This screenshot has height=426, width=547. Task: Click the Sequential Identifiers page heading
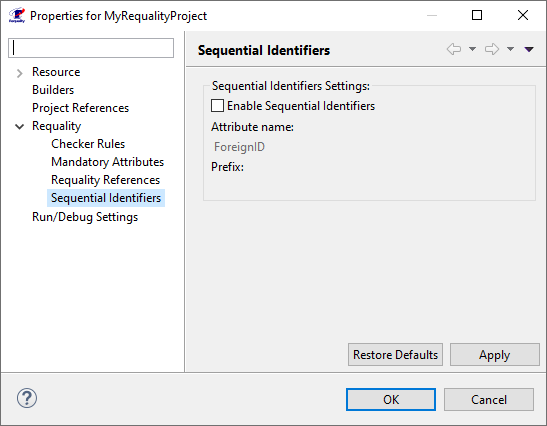264,50
